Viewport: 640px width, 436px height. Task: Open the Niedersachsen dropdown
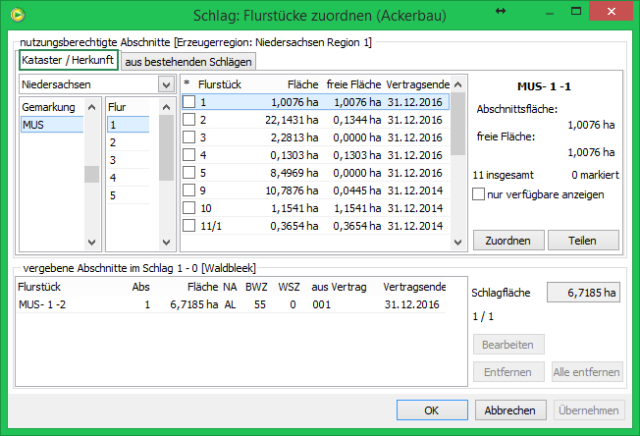[x=165, y=85]
